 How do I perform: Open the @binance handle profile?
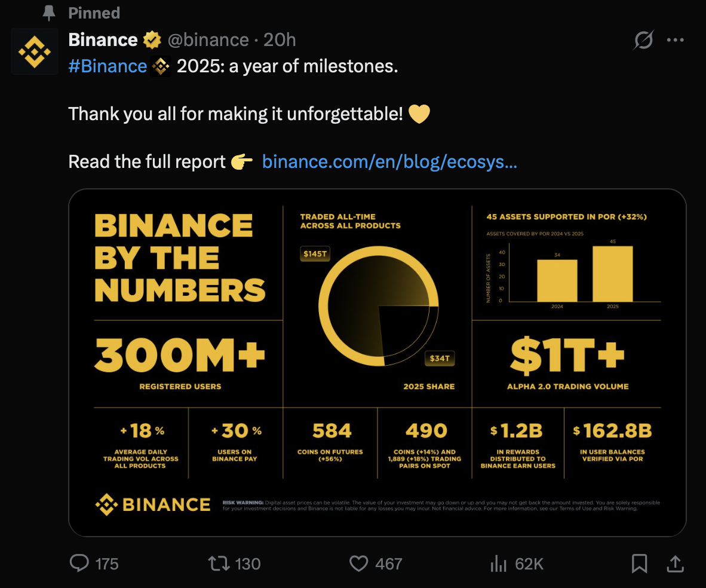[x=208, y=40]
